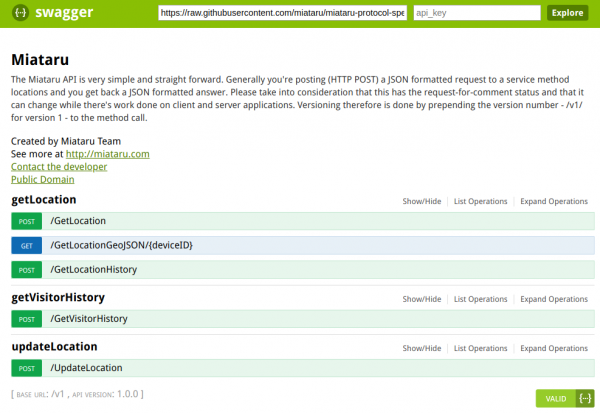Expand the /GetVisitorHistory operation

(x=89, y=318)
